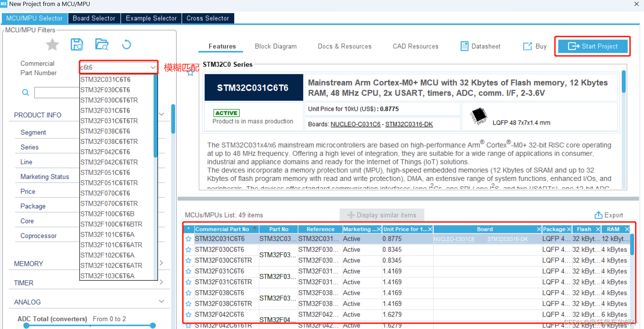Toggle the favorite star beside STM32C0 Series
The image size is (644, 329).
[x=190, y=73]
